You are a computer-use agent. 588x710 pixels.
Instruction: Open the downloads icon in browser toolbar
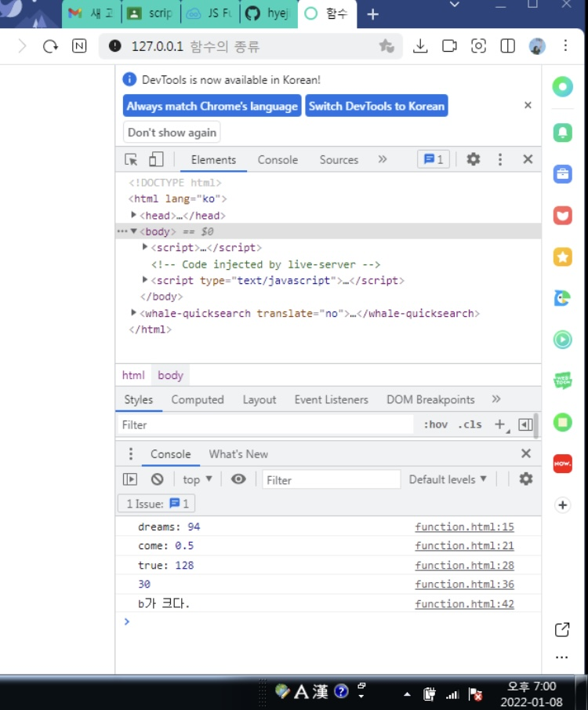click(x=420, y=46)
